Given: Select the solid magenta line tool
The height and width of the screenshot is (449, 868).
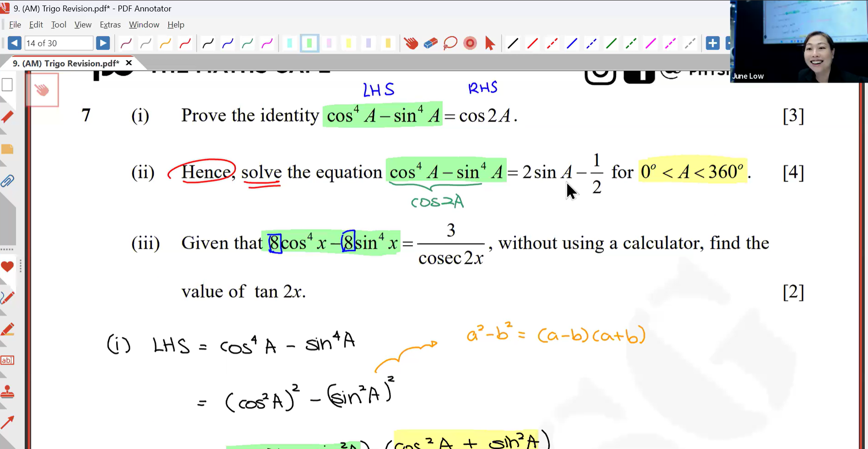Looking at the screenshot, I should 650,43.
